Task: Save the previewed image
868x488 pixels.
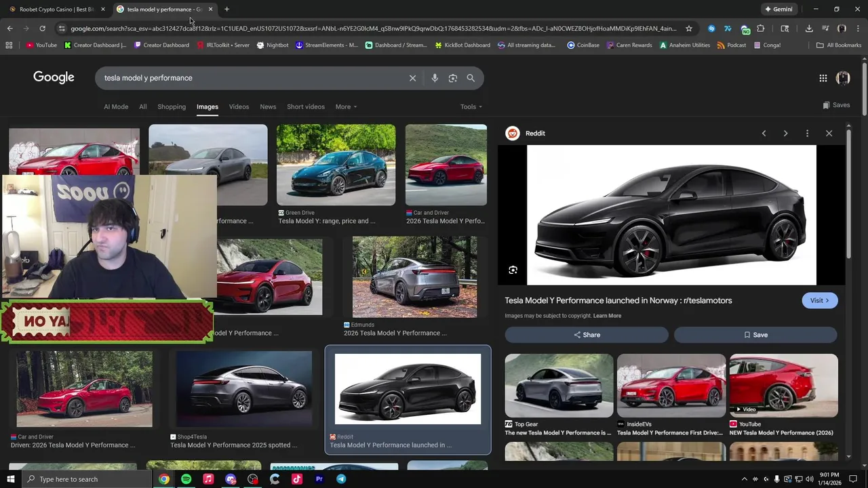Action: tap(755, 335)
